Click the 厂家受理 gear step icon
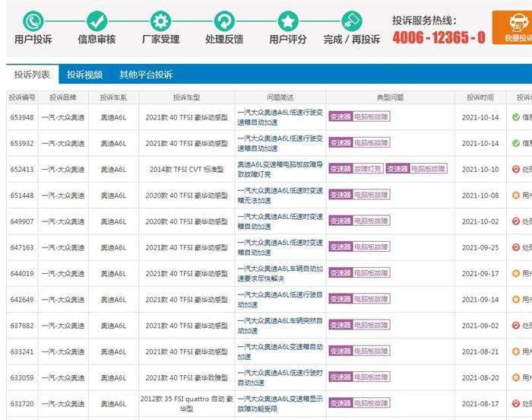Image resolution: width=532 pixels, height=420 pixels. click(x=160, y=21)
